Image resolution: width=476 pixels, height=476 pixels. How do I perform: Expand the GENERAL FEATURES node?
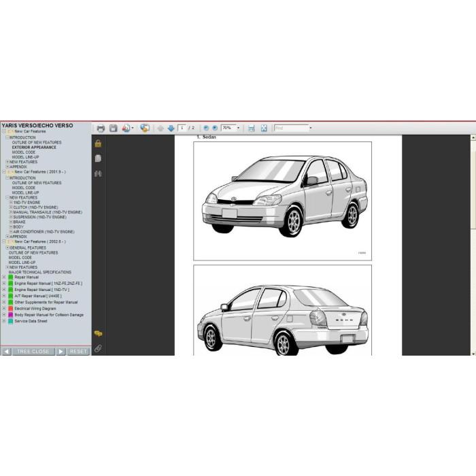(x=7, y=248)
